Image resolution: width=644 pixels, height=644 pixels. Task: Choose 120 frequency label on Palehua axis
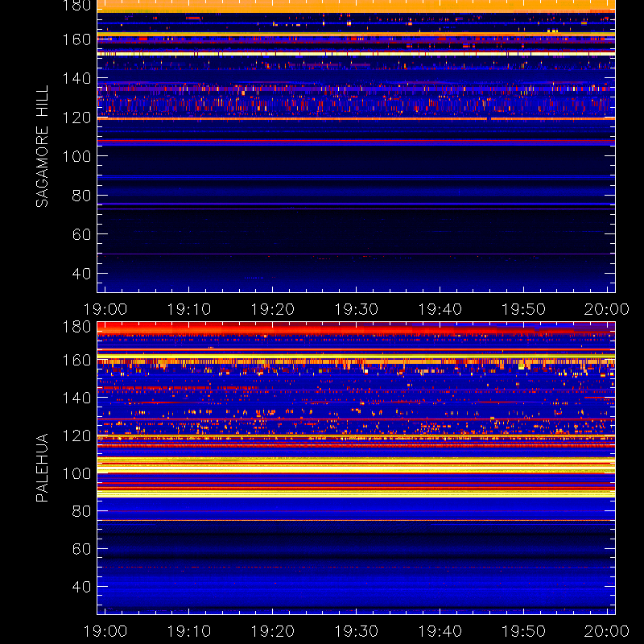[76, 436]
